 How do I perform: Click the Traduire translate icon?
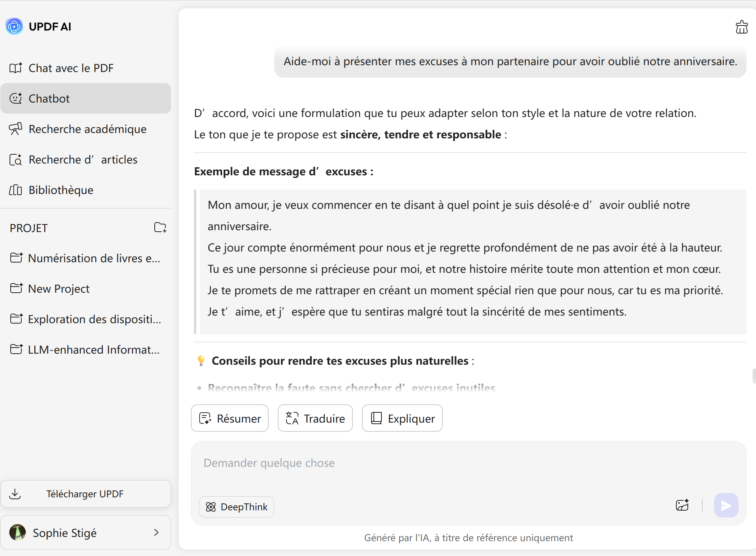[x=292, y=418]
